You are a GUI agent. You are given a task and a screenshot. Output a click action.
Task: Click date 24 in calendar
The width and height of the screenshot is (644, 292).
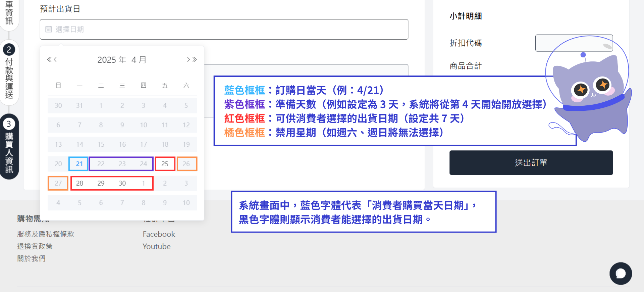144,164
